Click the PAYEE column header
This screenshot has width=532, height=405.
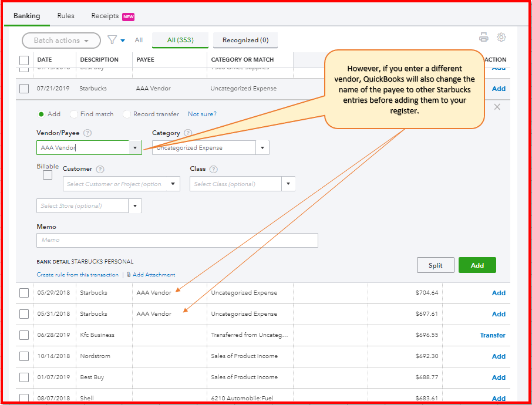coord(145,60)
